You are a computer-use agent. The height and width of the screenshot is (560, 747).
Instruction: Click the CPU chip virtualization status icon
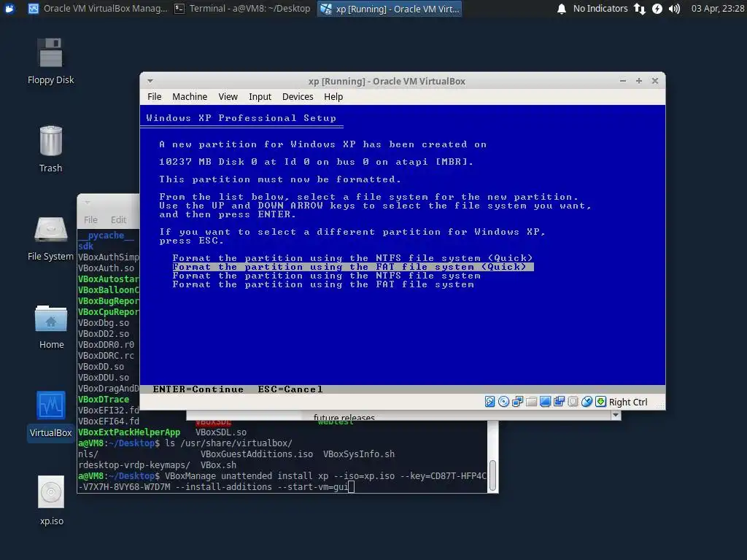[x=573, y=402]
